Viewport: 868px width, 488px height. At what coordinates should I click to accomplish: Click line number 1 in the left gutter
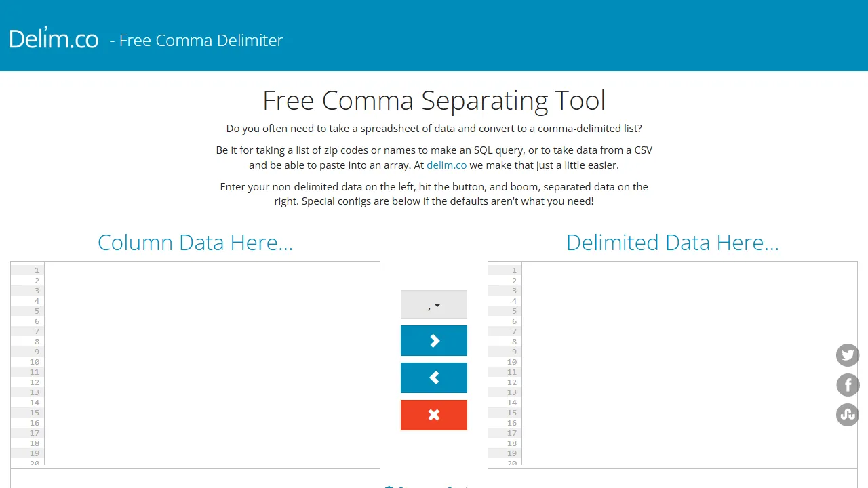pos(37,270)
